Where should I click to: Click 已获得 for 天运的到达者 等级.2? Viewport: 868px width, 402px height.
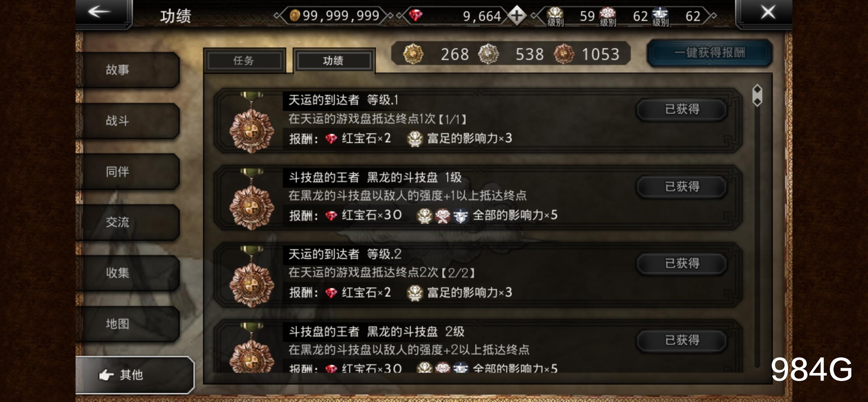[x=682, y=264]
